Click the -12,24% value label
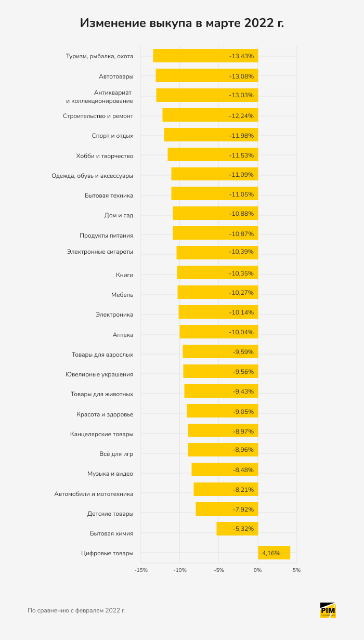Image resolution: width=364 pixels, height=640 pixels. [241, 115]
